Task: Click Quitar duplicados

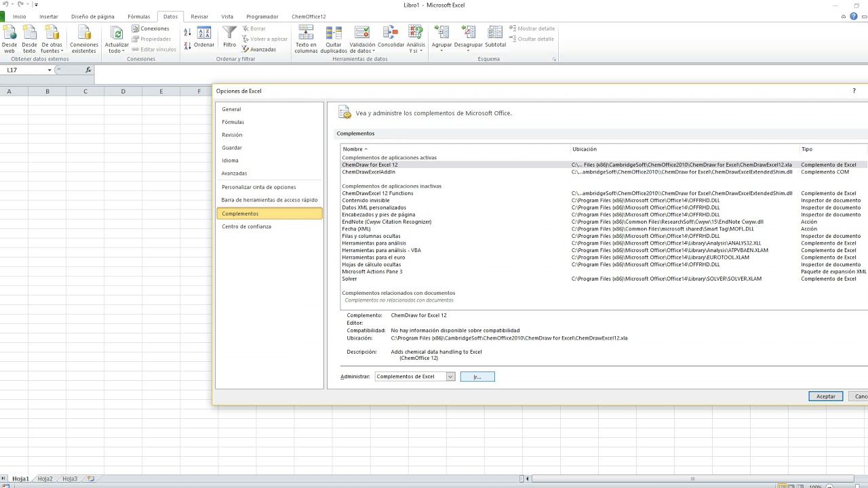Action: pyautogui.click(x=334, y=39)
